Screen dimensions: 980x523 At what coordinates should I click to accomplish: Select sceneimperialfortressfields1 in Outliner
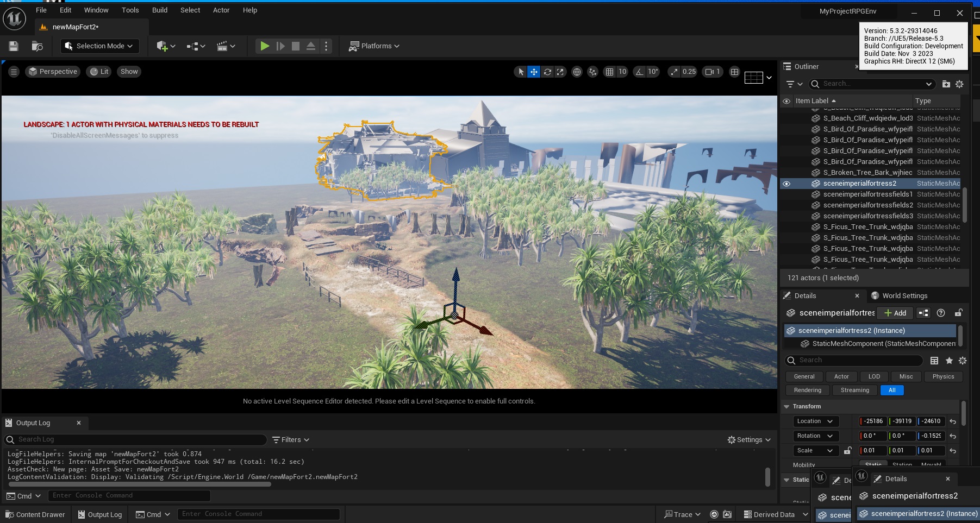click(x=868, y=194)
